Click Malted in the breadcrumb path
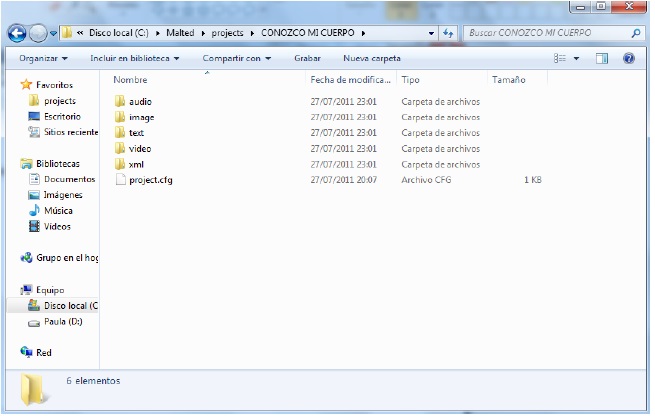The width and height of the screenshot is (655, 416). (180, 33)
